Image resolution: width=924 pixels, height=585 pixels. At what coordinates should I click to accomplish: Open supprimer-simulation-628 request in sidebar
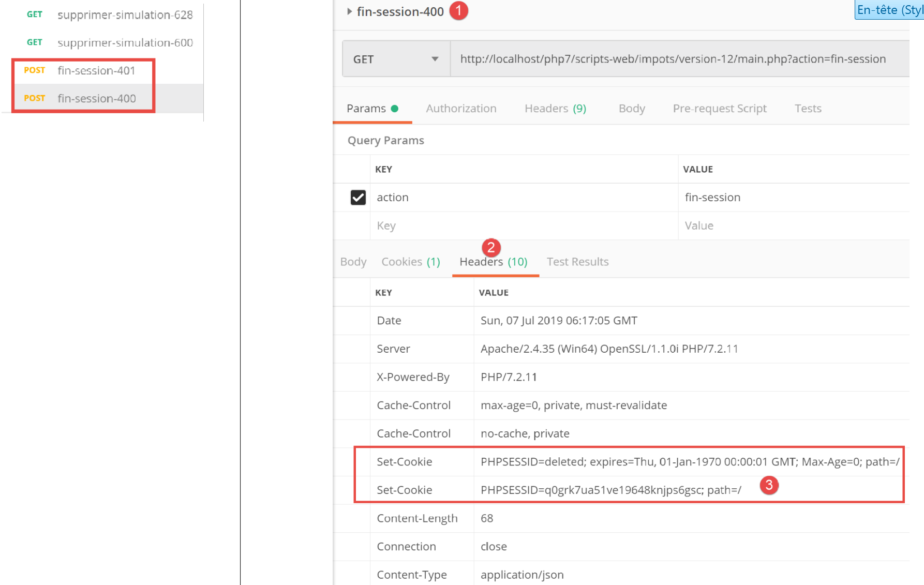(125, 15)
